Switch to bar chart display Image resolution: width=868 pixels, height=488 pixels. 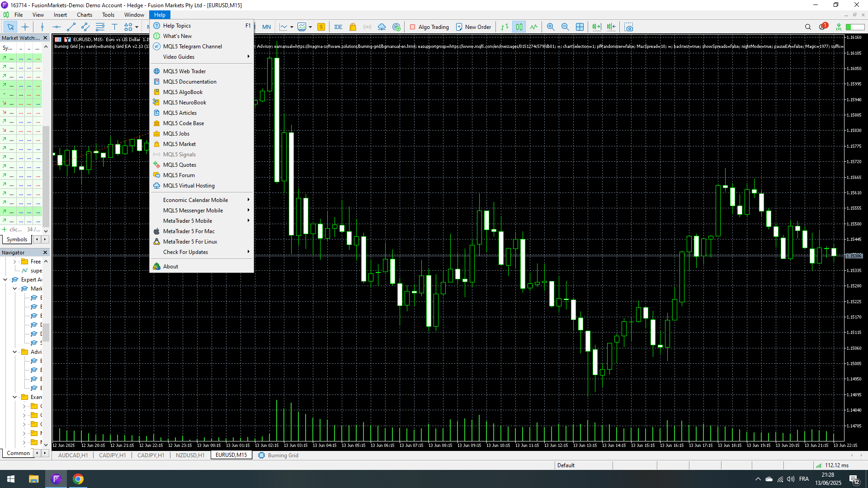point(505,27)
